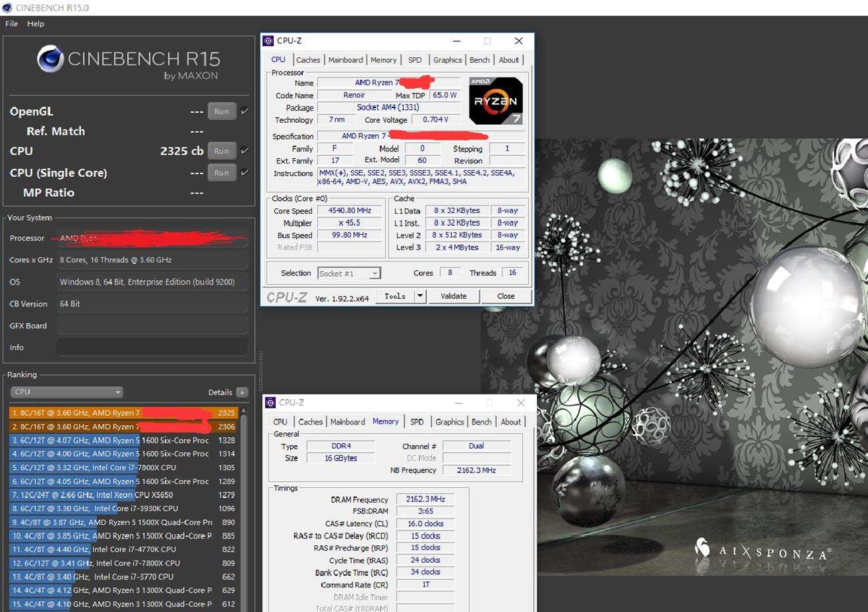The height and width of the screenshot is (612, 868).
Task: Run the OpenGL benchmark in Cinebench
Action: pyautogui.click(x=221, y=111)
